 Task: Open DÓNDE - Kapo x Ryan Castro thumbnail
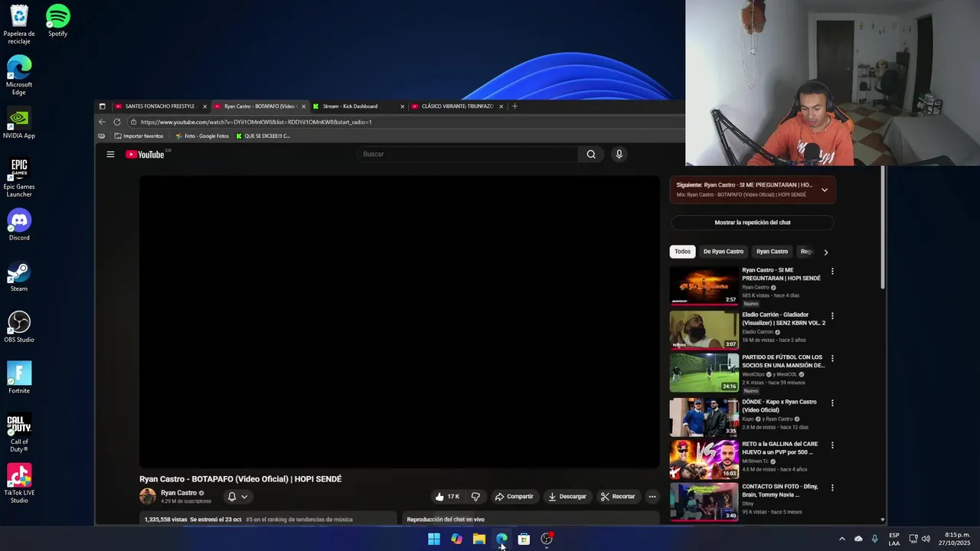(x=704, y=417)
